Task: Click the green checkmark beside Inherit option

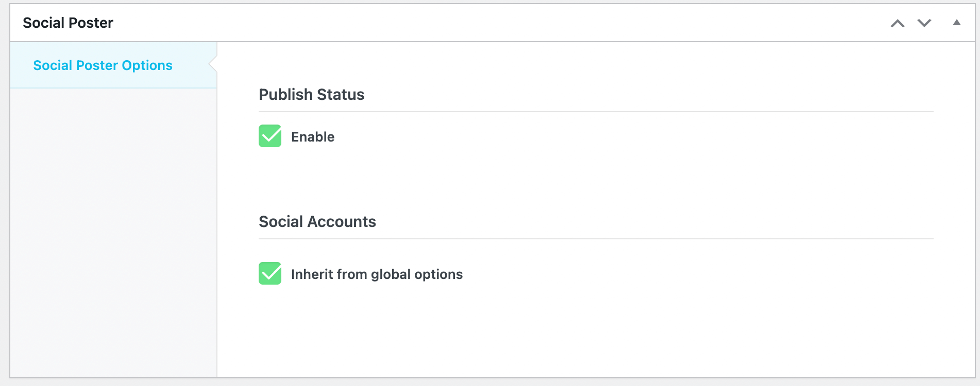Action: coord(270,273)
